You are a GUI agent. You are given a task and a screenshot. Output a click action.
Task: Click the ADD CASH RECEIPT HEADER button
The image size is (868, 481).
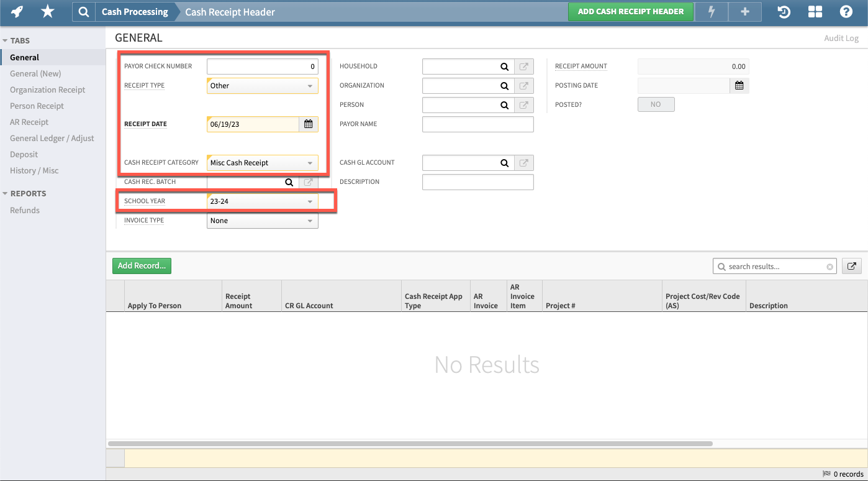(x=630, y=11)
